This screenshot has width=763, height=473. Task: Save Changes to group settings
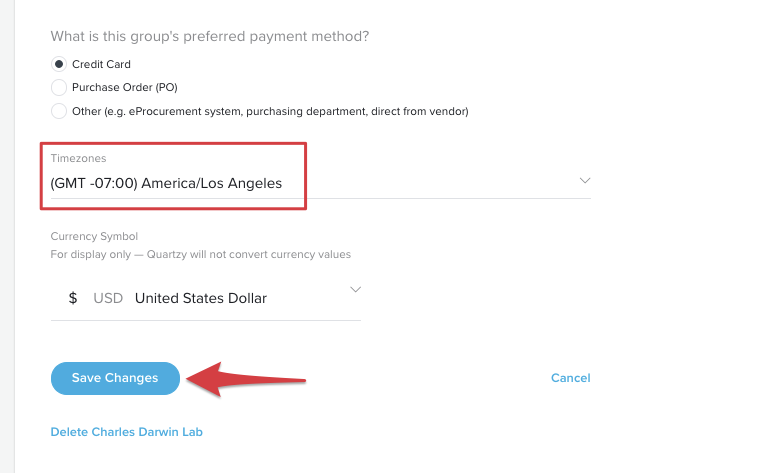pyautogui.click(x=115, y=378)
